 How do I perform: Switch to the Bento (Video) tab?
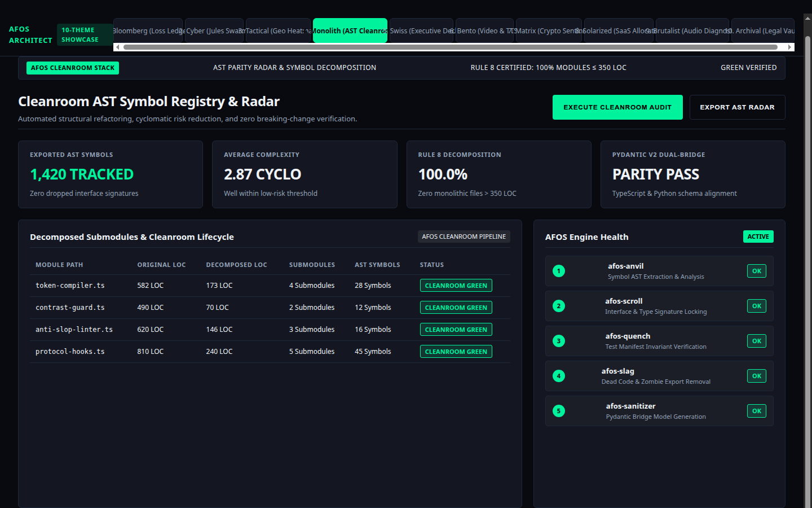[x=484, y=30]
